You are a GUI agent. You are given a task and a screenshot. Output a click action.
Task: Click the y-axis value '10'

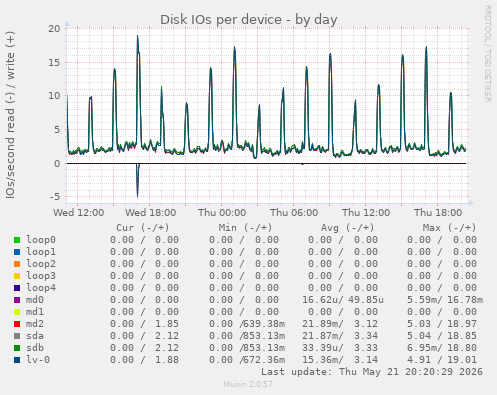54,96
